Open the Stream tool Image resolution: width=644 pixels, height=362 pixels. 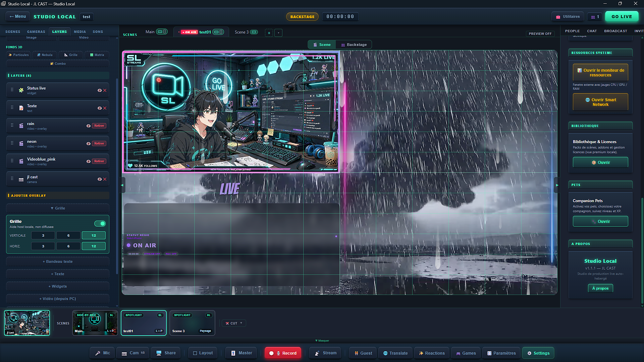click(x=325, y=353)
